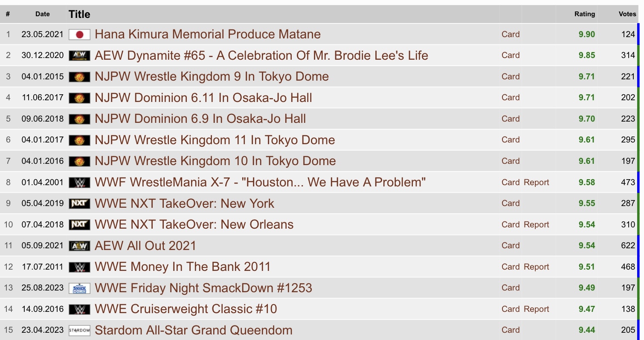644x340 pixels.
Task: Open Report link for NXT TakeOver: New Orleans
Action: 537,225
